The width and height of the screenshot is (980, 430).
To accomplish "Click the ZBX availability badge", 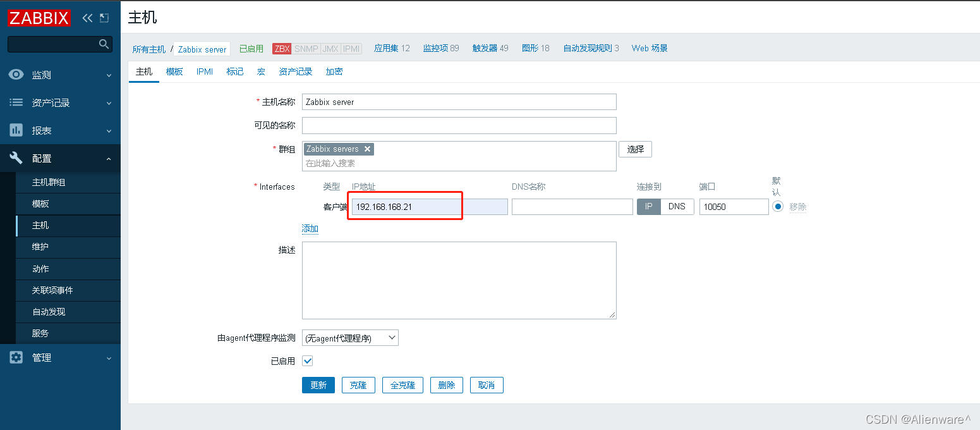I will click(282, 49).
